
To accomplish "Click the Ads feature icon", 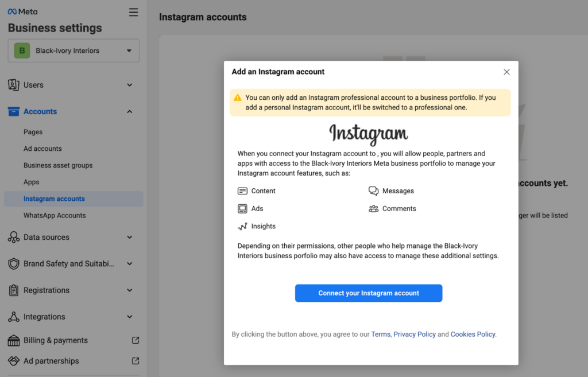I will [243, 209].
